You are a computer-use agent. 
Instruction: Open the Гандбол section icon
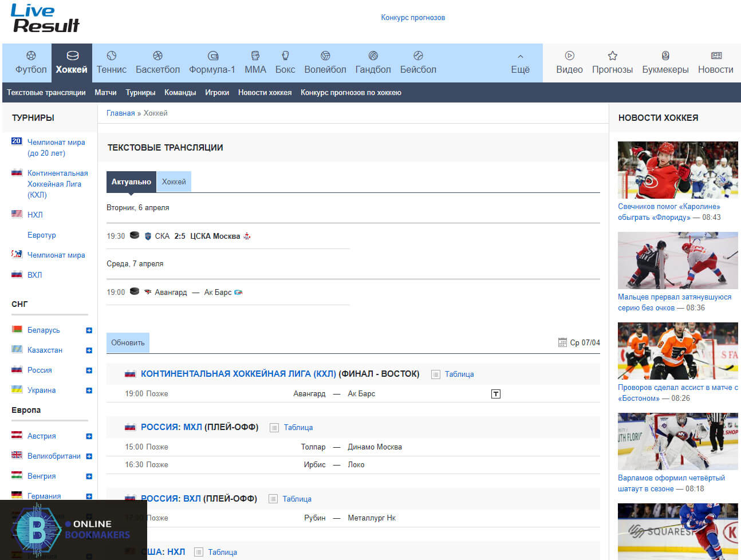tap(373, 56)
